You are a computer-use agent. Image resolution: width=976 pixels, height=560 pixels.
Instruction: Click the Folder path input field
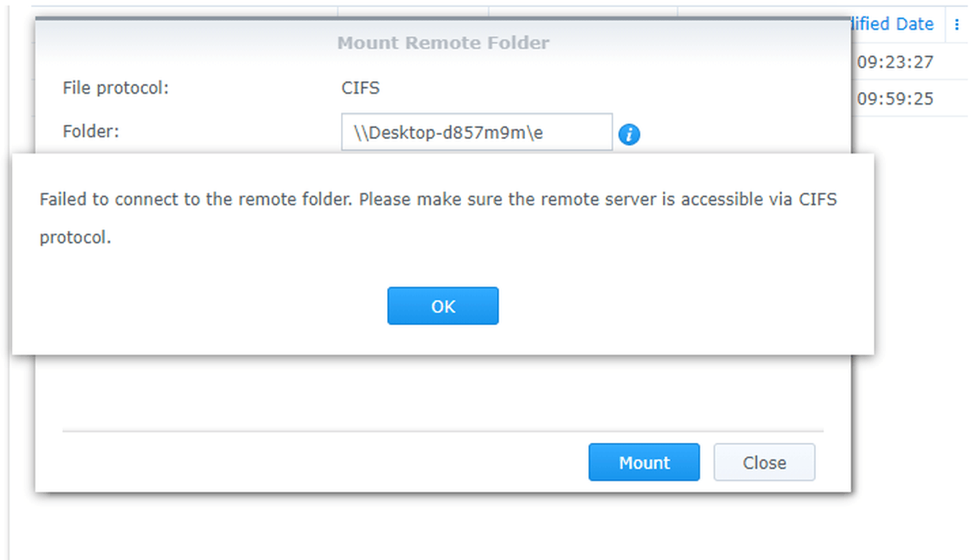point(477,133)
